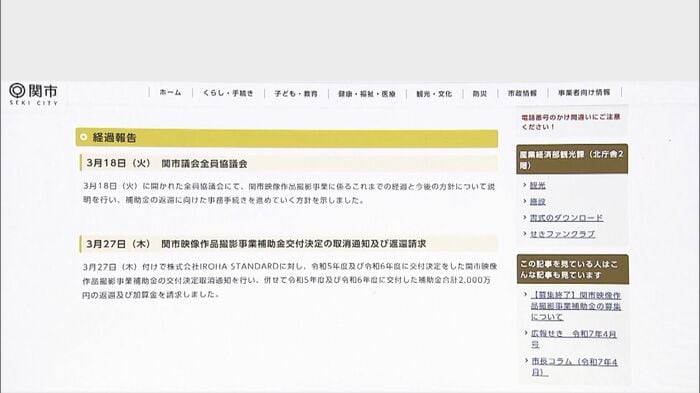The height and width of the screenshot is (393, 700).
Task: Open the ホーム menu item
Action: (171, 93)
